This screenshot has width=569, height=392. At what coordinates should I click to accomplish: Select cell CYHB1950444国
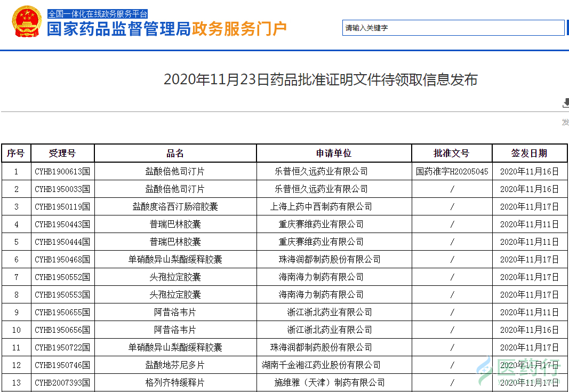coord(62,242)
